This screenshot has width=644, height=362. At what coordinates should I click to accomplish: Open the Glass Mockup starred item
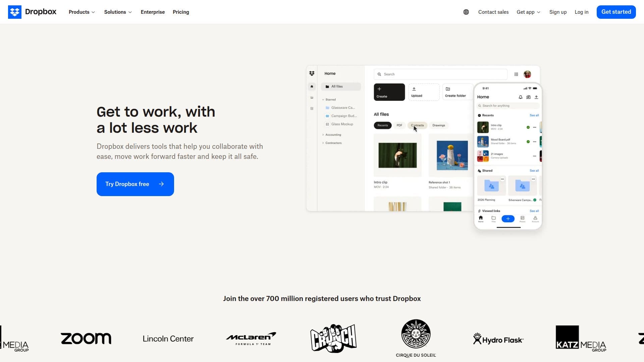click(x=339, y=124)
